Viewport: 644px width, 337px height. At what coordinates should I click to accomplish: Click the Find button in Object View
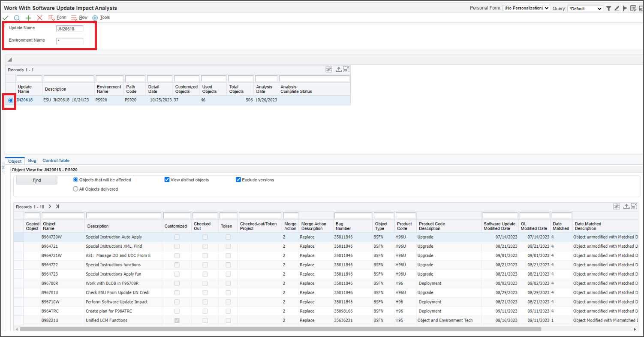tap(37, 180)
